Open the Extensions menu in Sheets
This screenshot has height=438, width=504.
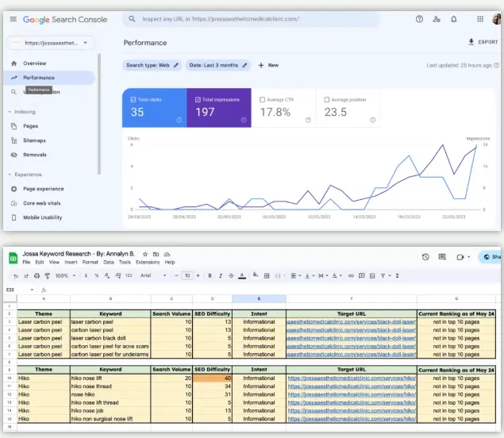coord(148,262)
